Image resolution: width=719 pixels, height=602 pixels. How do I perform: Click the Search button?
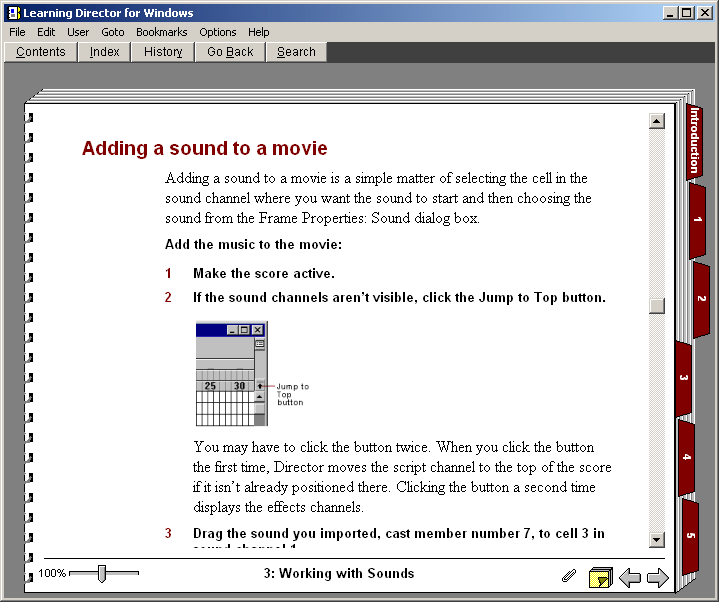click(x=296, y=52)
